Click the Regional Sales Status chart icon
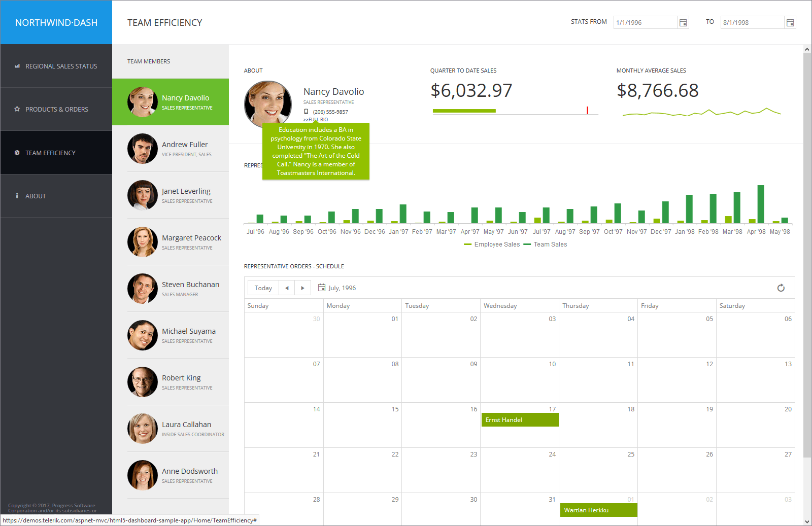The image size is (812, 526). [17, 66]
